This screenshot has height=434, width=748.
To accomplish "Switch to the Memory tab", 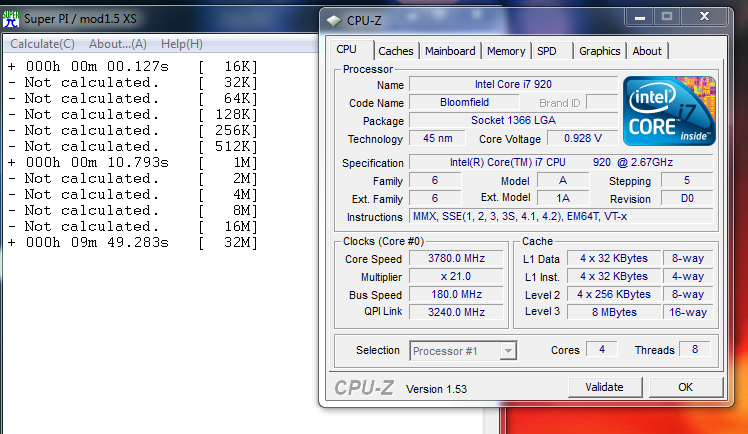I will click(506, 51).
